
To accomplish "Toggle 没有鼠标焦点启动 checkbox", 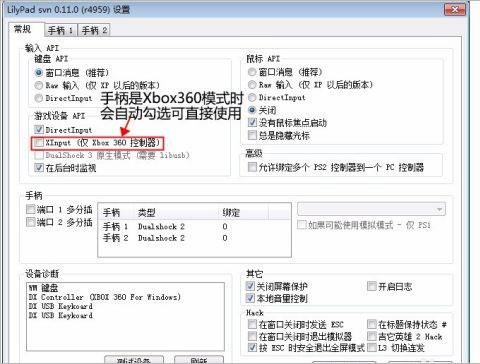I will click(252, 122).
